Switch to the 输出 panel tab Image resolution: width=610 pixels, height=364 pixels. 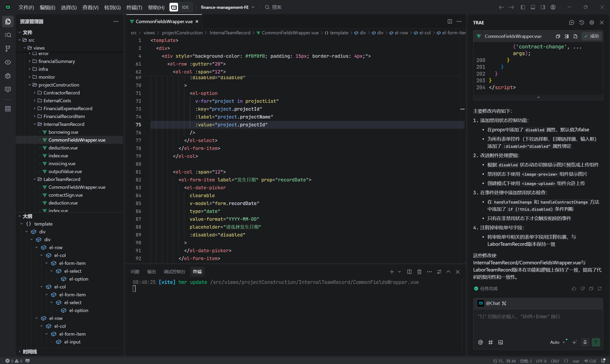(x=151, y=272)
